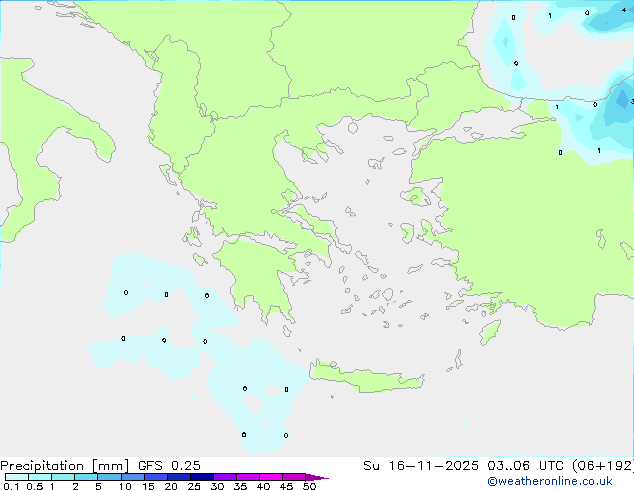Click the '0.5' legend scale label
This screenshot has width=634, height=490.
point(35,486)
